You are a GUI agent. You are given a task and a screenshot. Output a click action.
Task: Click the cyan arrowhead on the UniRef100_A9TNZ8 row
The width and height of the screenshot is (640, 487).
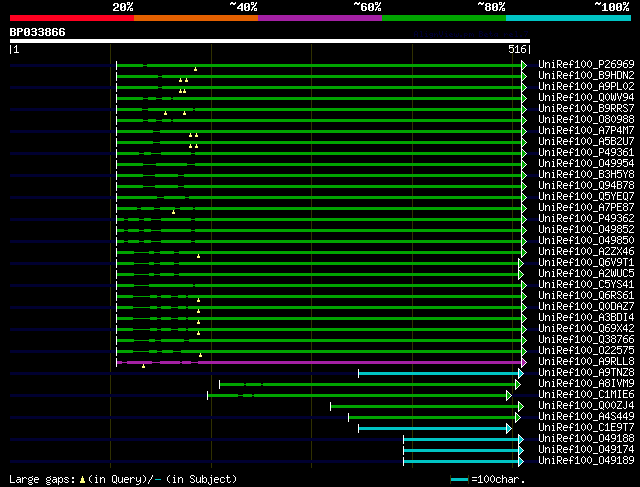tap(520, 373)
